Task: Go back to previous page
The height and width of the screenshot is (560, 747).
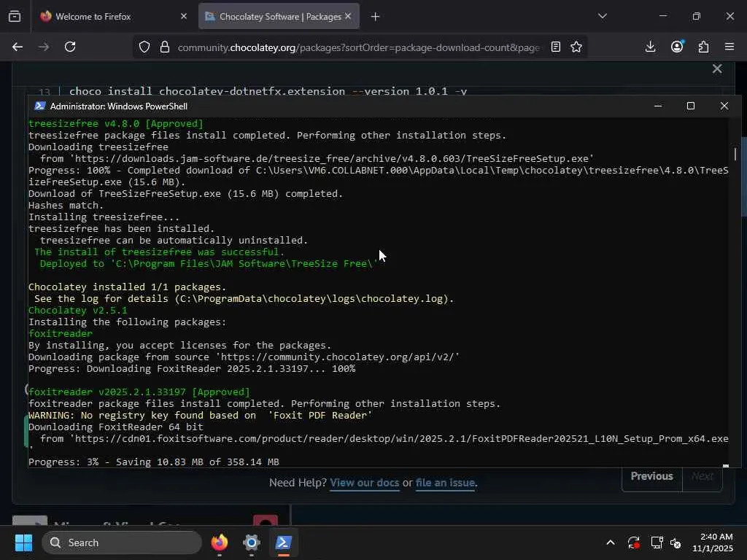Action: [x=18, y=47]
